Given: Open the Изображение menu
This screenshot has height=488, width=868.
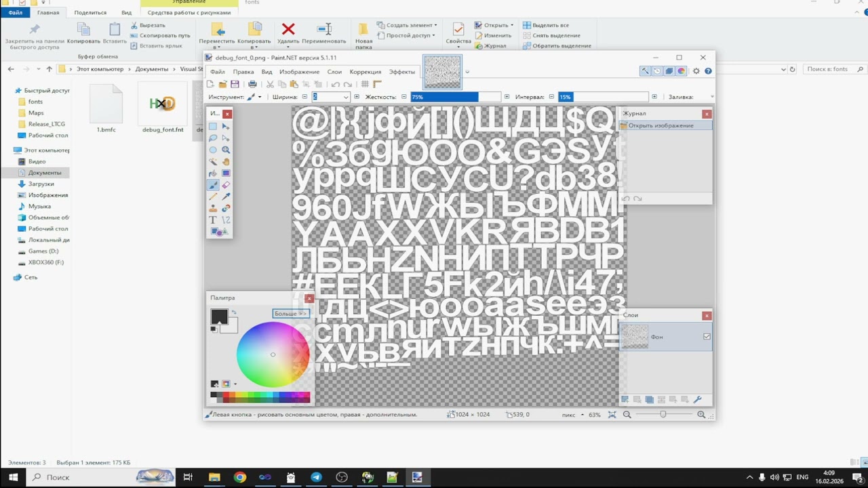Looking at the screenshot, I should tap(299, 72).
